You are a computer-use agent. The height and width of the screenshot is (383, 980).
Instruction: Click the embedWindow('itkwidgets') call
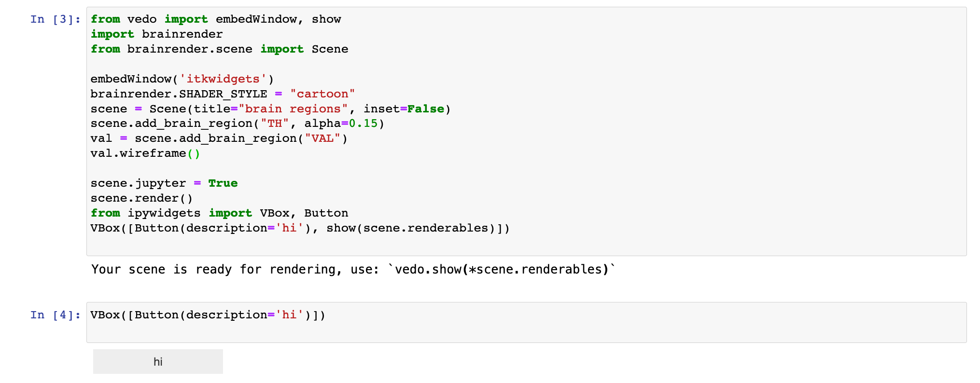click(182, 79)
